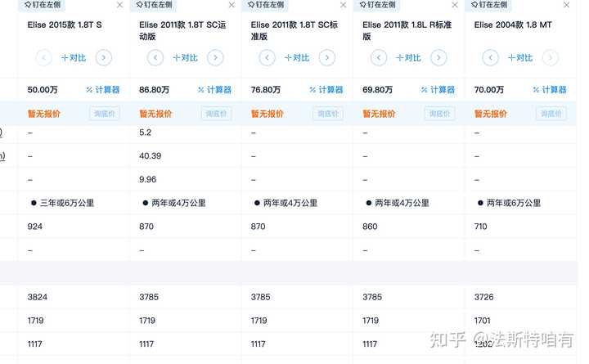
Task: Open 计算器 for the 86.80万 model
Action: point(214,90)
